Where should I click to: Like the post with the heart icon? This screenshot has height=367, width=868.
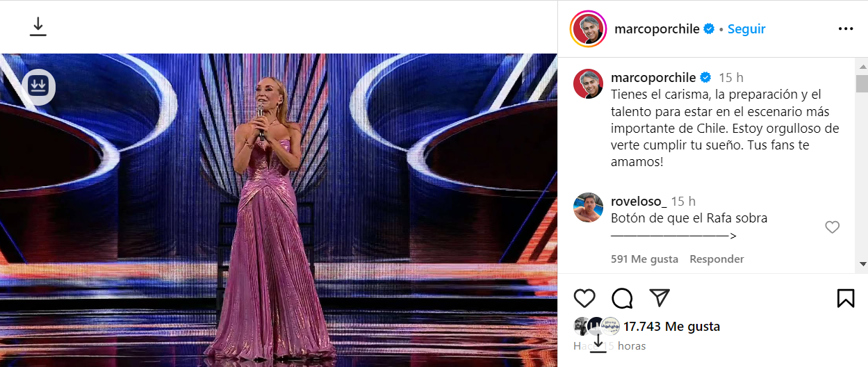tap(584, 298)
